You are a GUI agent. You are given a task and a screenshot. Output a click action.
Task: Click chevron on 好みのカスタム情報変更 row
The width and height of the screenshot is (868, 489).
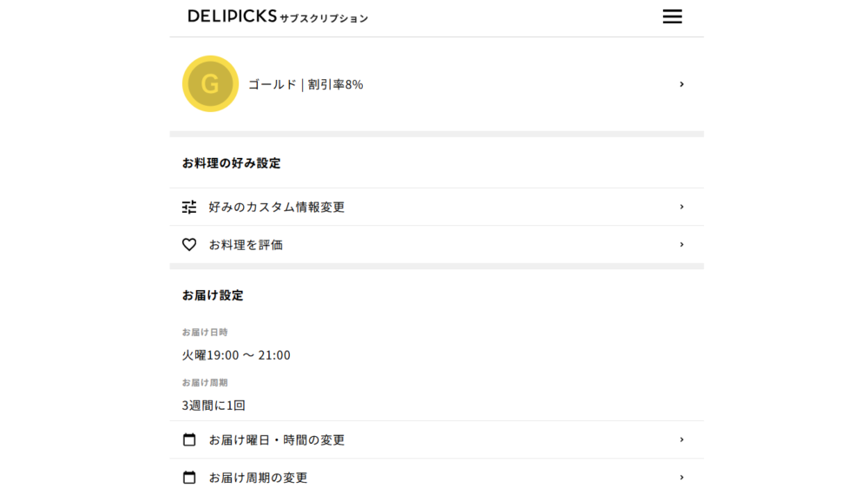[x=681, y=207]
